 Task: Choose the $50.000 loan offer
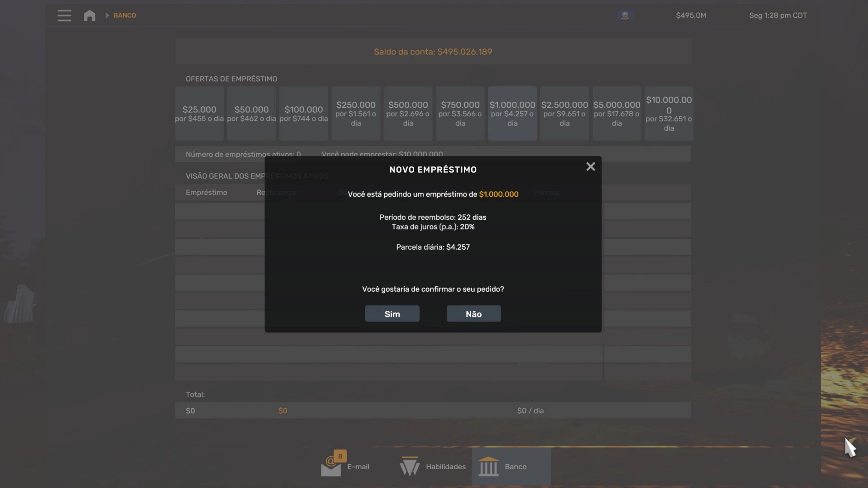point(251,114)
